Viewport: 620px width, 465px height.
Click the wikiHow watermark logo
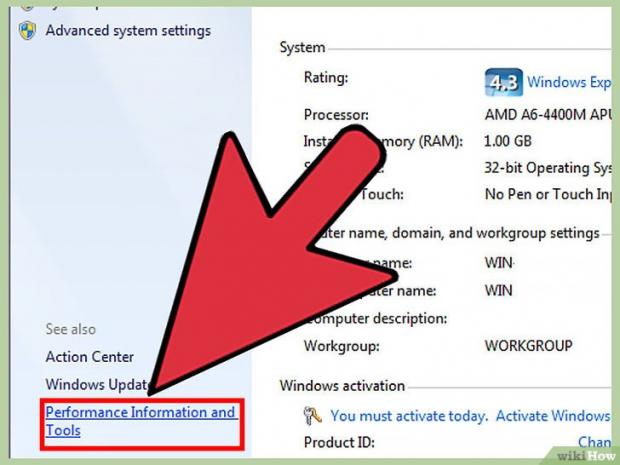(583, 454)
